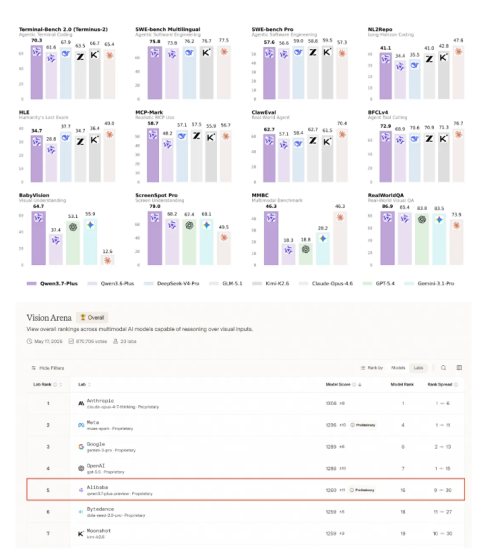Click the Preliminary badge in the Meta row

pos(363,425)
